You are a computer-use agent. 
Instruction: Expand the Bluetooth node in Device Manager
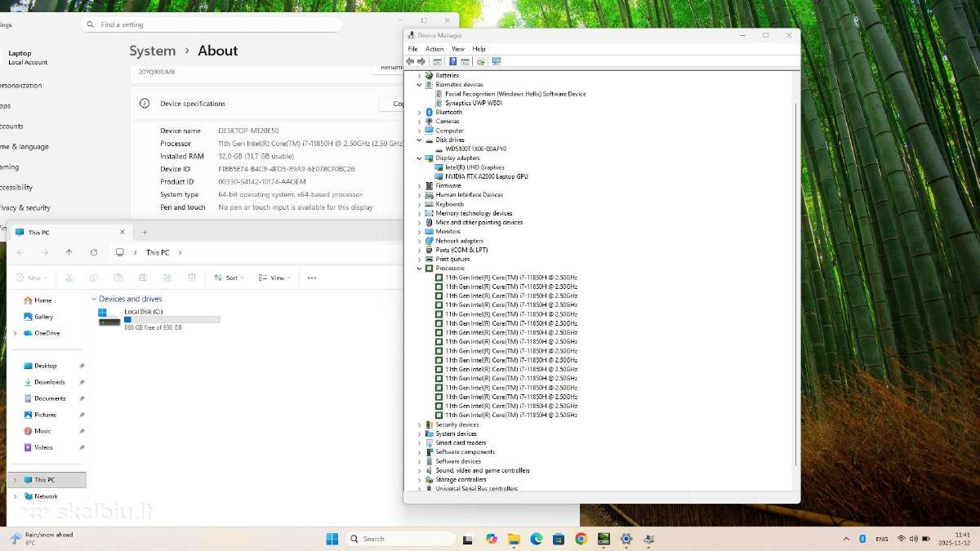tap(420, 112)
